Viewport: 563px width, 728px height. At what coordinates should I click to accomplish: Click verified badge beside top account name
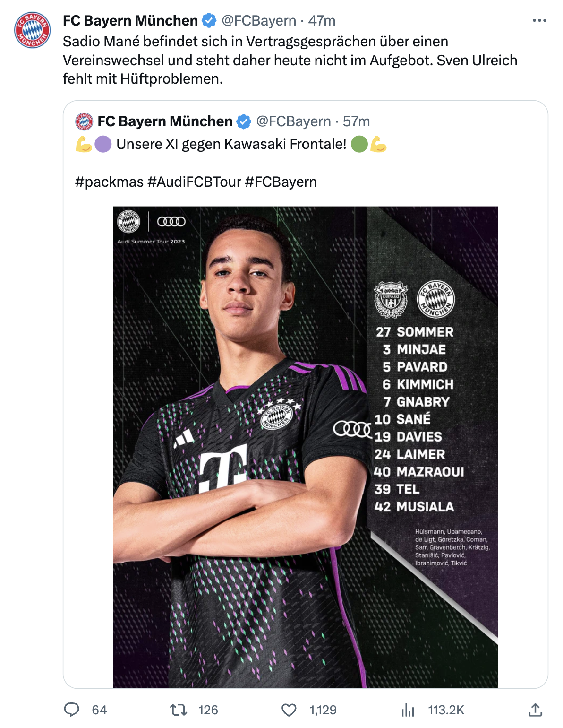[209, 21]
